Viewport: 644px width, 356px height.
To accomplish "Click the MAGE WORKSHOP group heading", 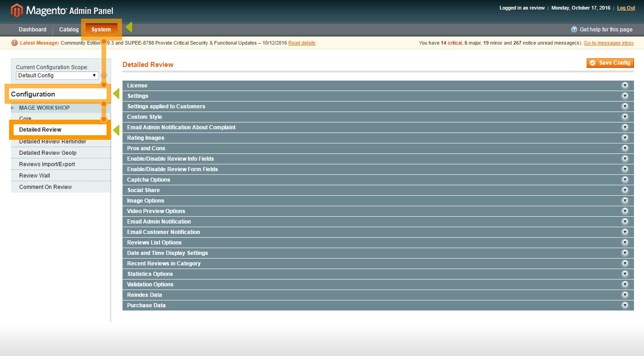I will [x=44, y=108].
